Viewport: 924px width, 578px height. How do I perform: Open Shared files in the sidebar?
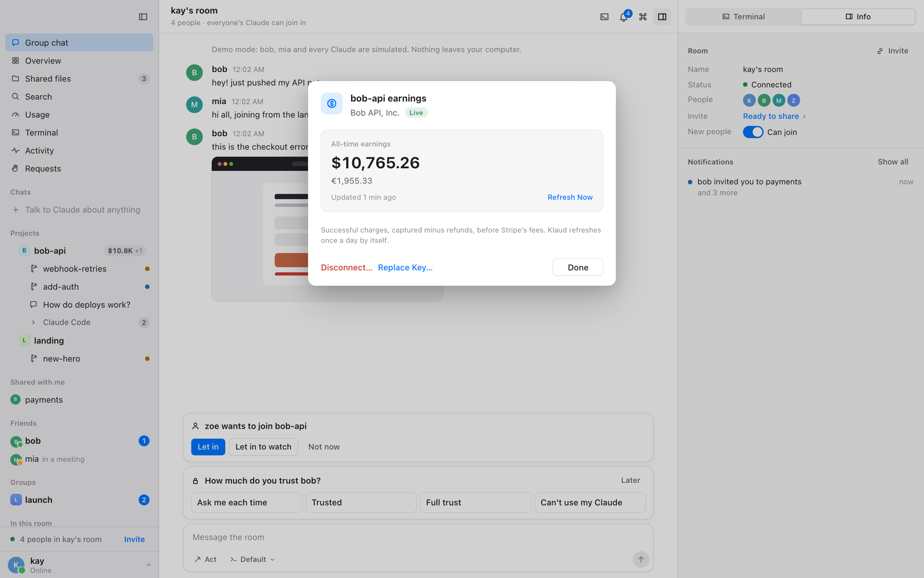[x=79, y=79]
